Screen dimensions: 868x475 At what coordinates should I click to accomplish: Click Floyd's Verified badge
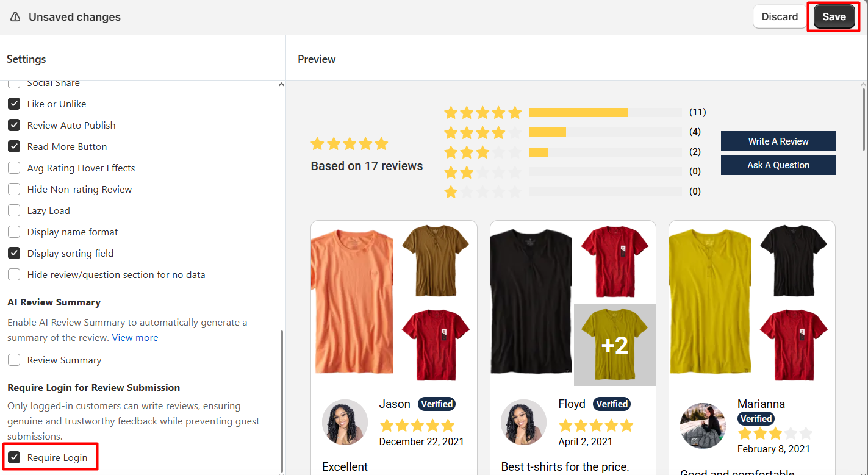point(612,404)
